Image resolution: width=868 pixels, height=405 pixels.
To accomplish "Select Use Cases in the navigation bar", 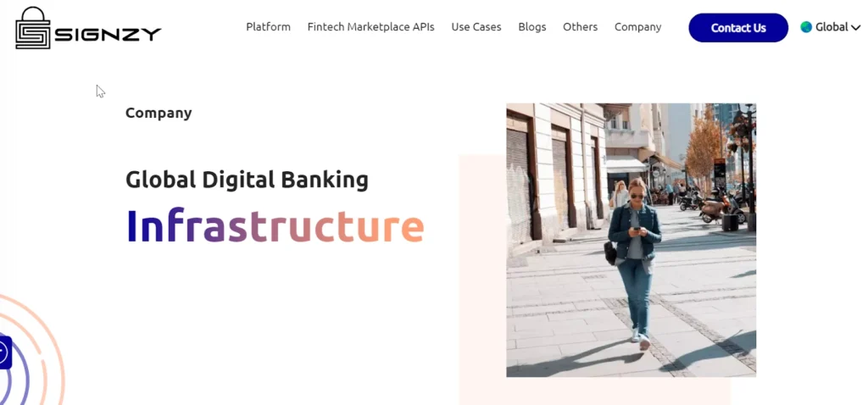I will point(476,27).
